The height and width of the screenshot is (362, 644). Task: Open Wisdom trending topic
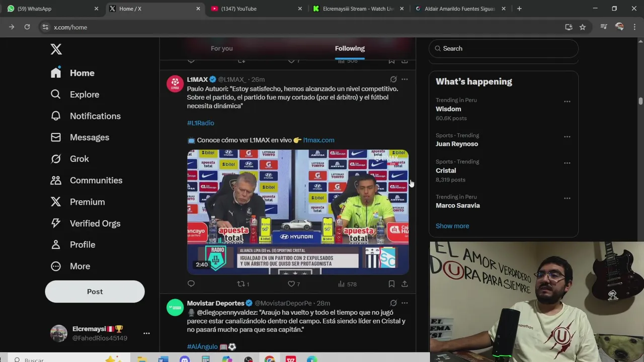tap(448, 109)
